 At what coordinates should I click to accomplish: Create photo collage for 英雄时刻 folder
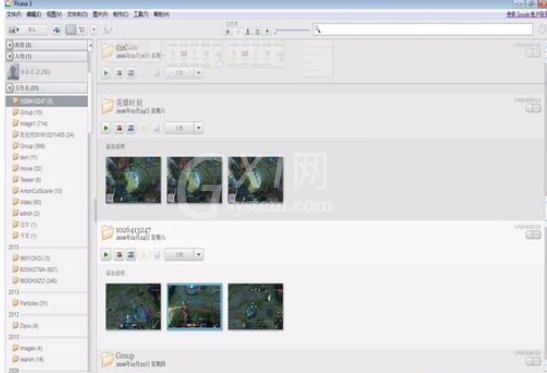click(119, 128)
